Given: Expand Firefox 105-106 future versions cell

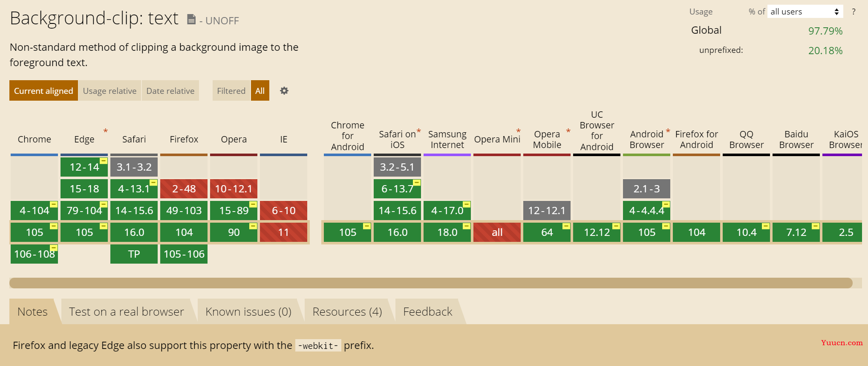Looking at the screenshot, I should click(x=184, y=254).
